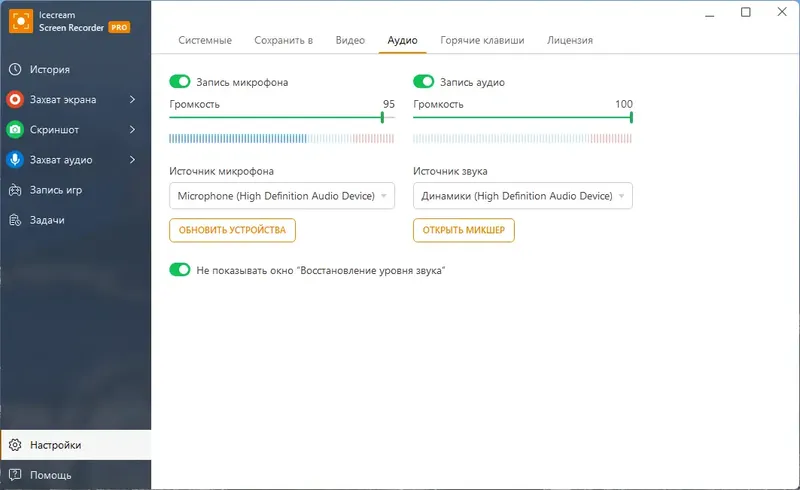Click the Help question mark icon
This screenshot has height=490, width=800.
coord(15,475)
